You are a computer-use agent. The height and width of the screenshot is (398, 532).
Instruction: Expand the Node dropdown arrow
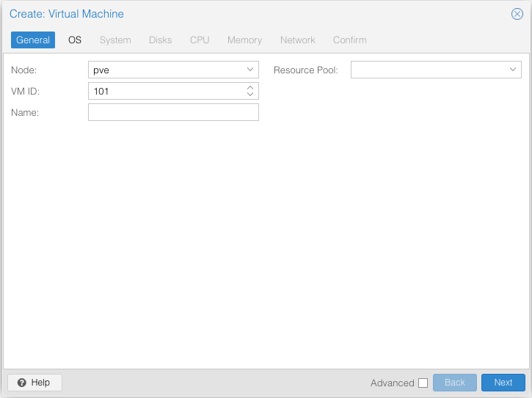click(x=250, y=70)
